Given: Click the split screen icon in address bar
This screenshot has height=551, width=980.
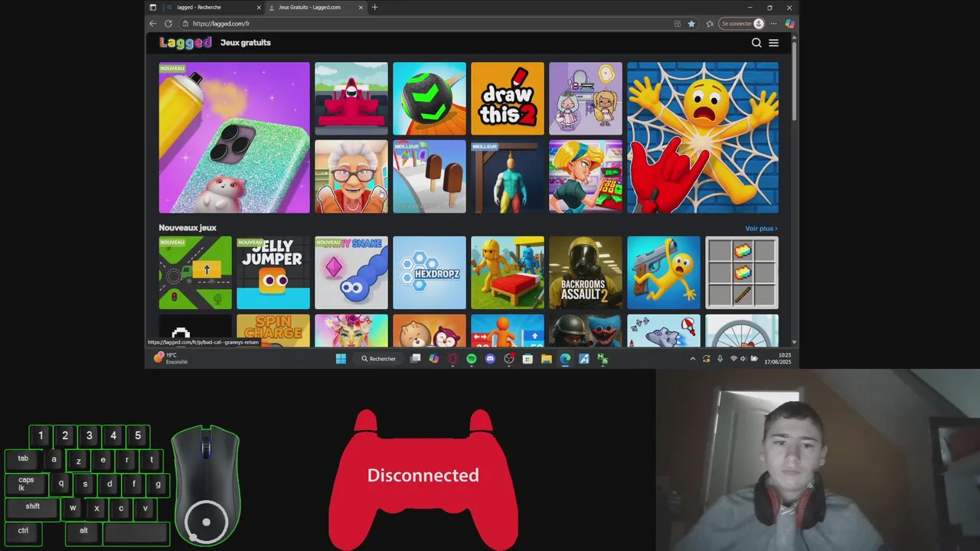Looking at the screenshot, I should click(x=678, y=24).
